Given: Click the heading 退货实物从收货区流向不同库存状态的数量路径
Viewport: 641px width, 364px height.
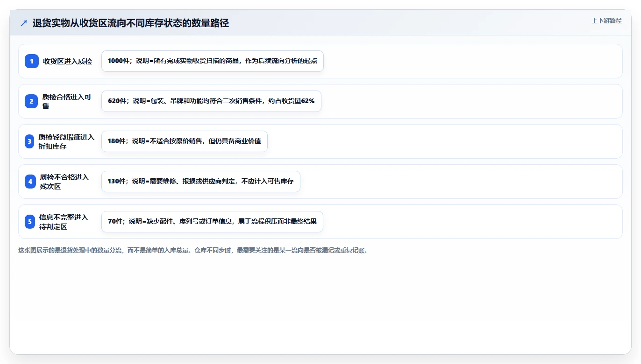Looking at the screenshot, I should point(131,23).
